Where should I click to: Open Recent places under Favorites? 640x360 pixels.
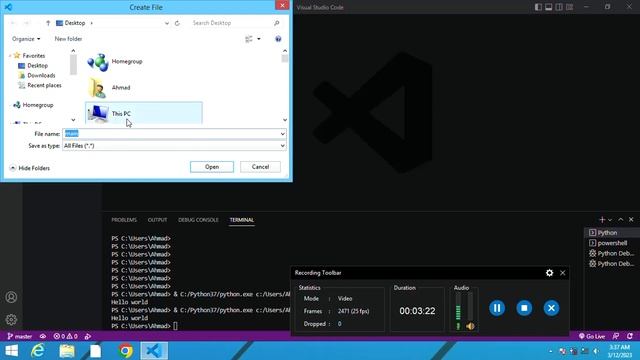(44, 85)
